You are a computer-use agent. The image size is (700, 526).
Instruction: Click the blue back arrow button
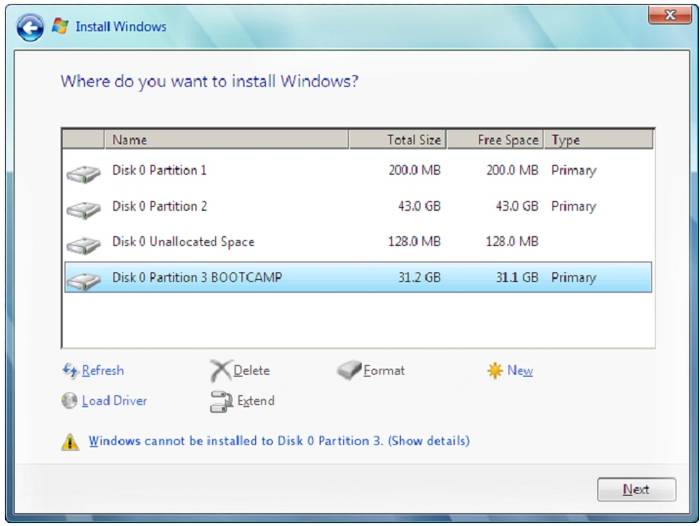[31, 27]
